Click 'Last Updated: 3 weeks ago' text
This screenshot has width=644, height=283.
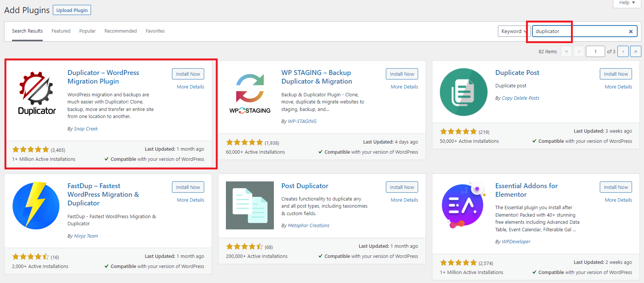[x=603, y=131]
